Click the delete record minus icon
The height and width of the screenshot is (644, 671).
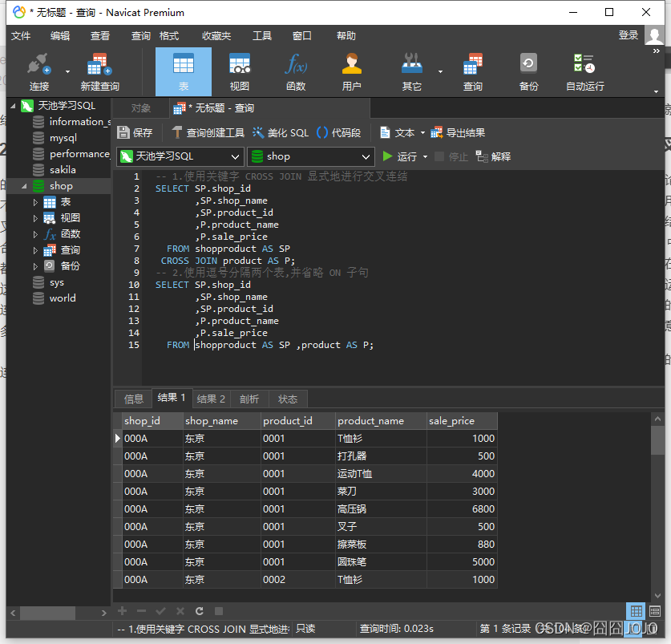[142, 611]
